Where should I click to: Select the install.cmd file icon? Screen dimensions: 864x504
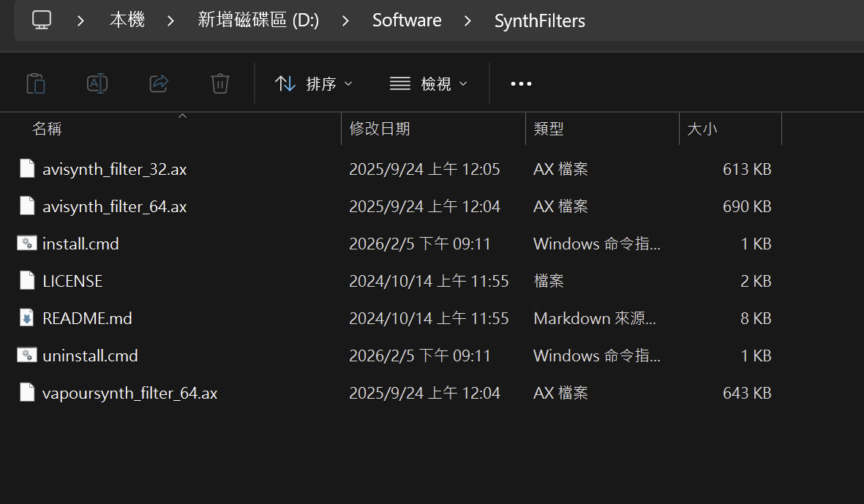coord(27,243)
